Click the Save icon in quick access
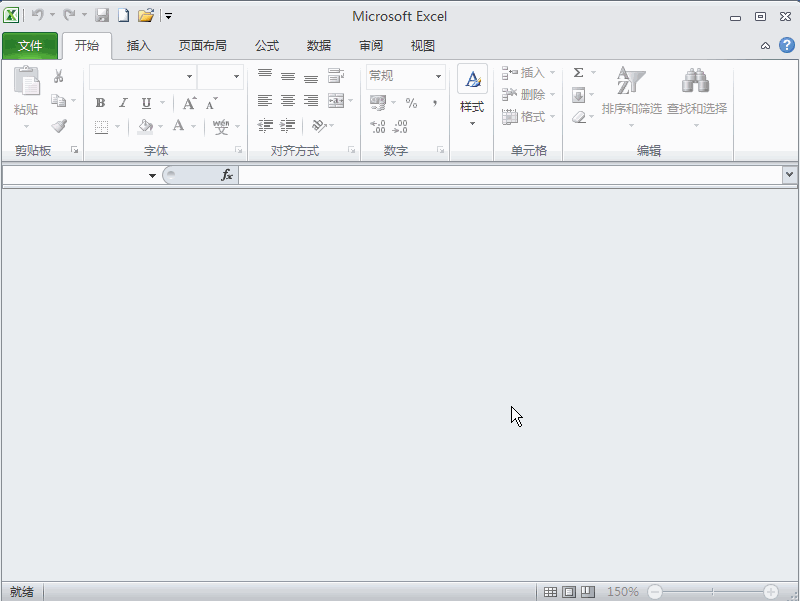Screen dimensions: 800x601 pyautogui.click(x=102, y=15)
